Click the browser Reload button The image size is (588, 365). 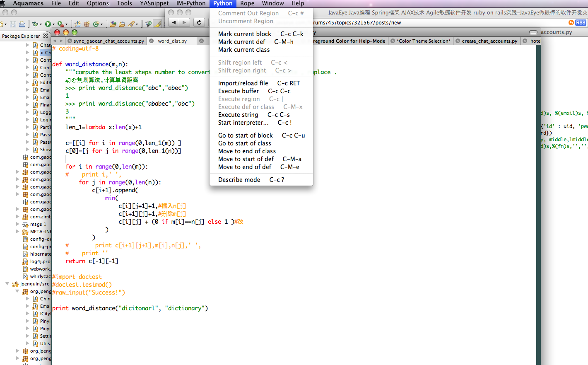pyautogui.click(x=199, y=22)
